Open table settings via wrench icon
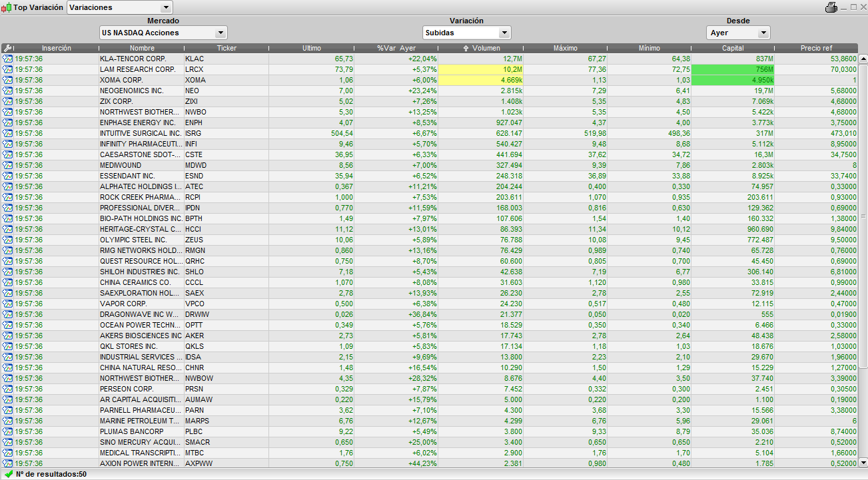Viewport: 868px width, 480px height. point(7,48)
